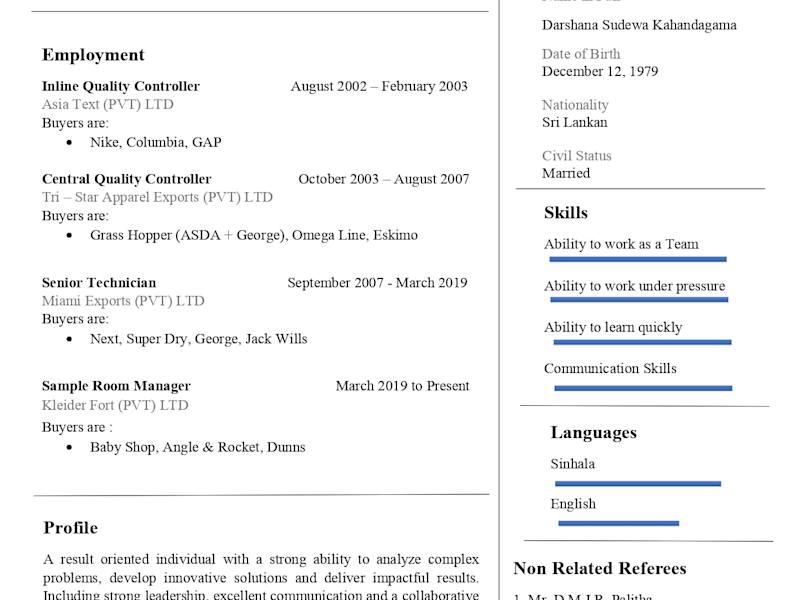Click the Kleider Fort (PVT) LTD text
The height and width of the screenshot is (600, 800).
[115, 405]
